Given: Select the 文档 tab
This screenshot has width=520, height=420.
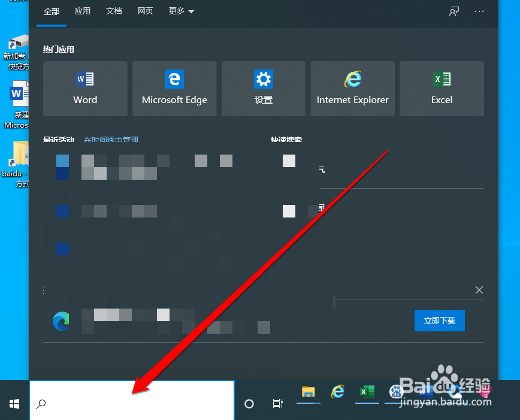Looking at the screenshot, I should [114, 11].
